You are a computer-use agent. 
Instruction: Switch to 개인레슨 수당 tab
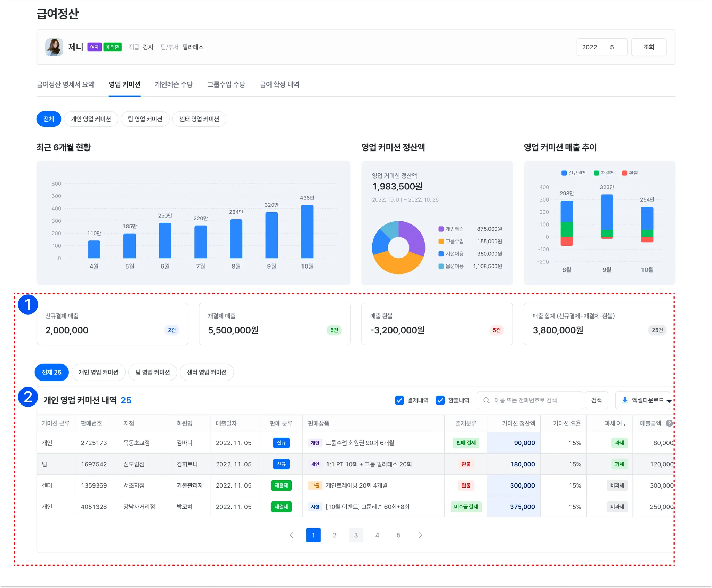coord(174,84)
